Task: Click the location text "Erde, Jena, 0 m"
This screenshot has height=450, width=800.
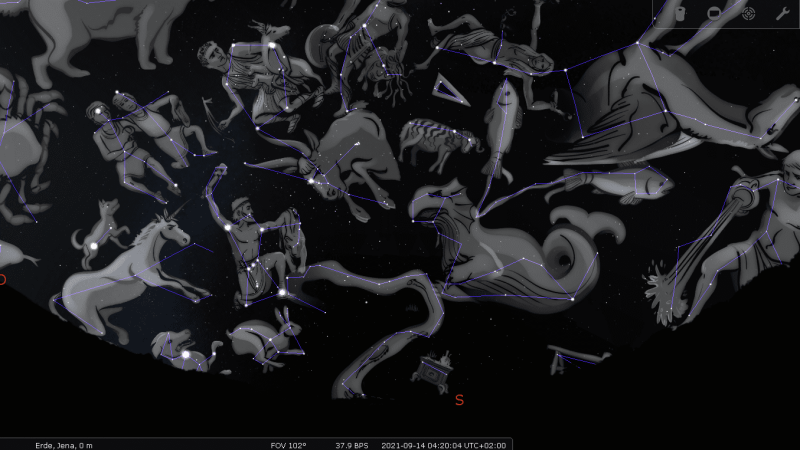Action: pos(64,445)
